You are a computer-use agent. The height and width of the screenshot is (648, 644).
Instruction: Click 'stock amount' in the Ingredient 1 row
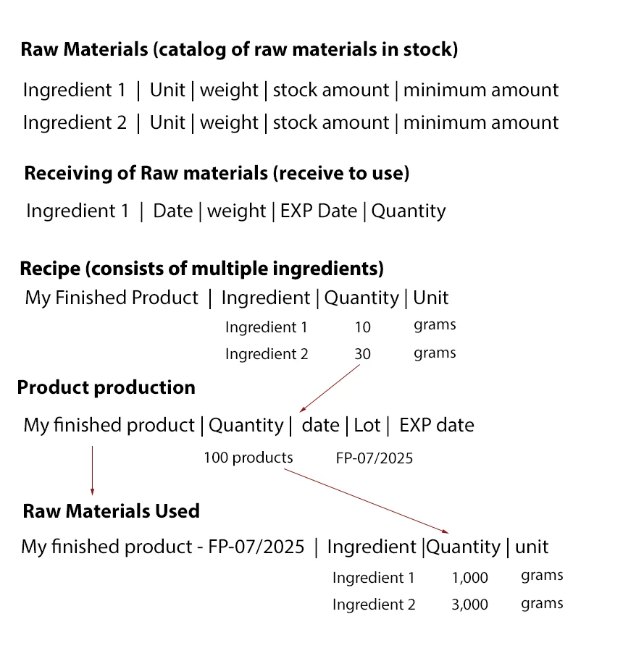point(331,90)
